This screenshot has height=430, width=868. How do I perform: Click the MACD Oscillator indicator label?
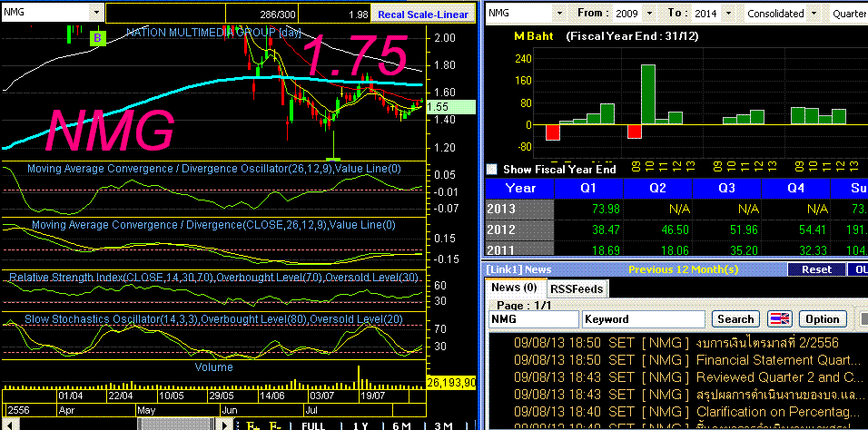(212, 168)
